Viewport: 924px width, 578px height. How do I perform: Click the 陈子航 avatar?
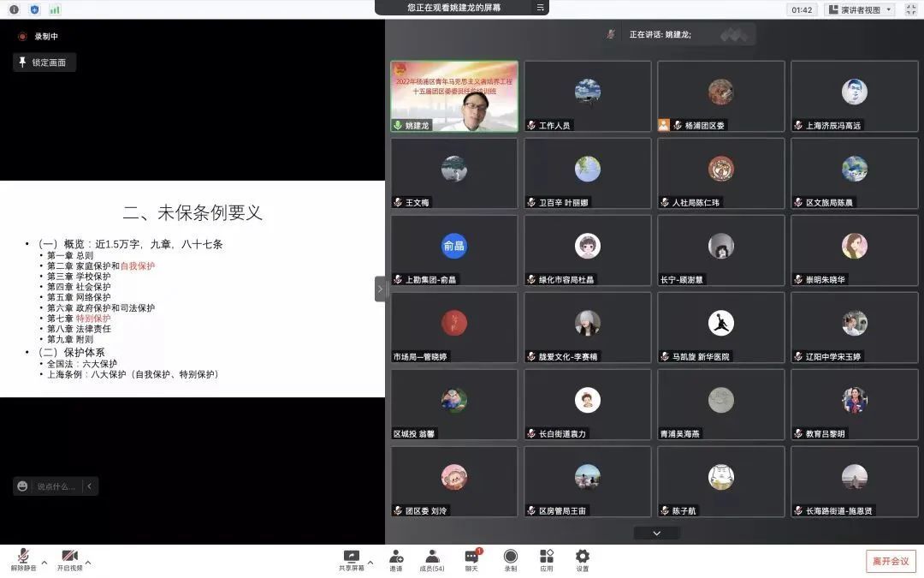tap(720, 477)
